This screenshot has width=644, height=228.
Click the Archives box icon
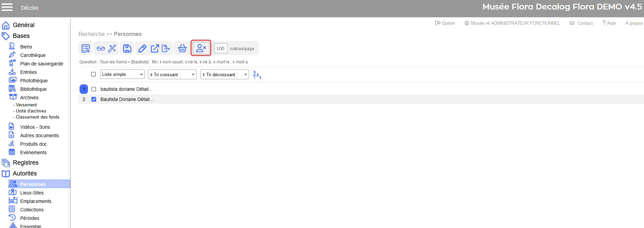13,97
